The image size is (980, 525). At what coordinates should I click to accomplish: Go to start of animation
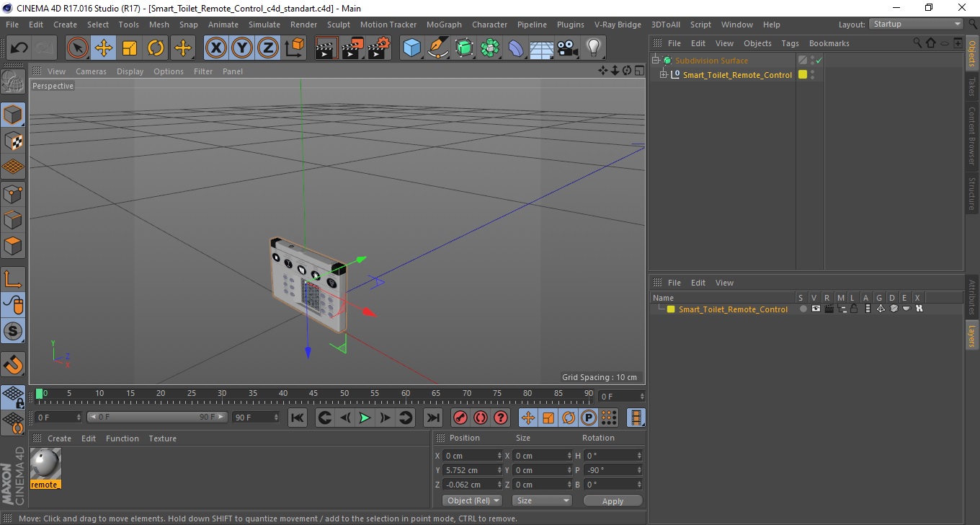[x=298, y=418]
